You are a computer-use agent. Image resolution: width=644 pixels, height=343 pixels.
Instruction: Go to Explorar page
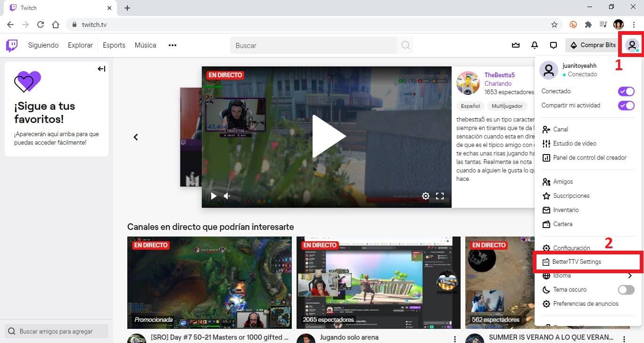point(80,45)
